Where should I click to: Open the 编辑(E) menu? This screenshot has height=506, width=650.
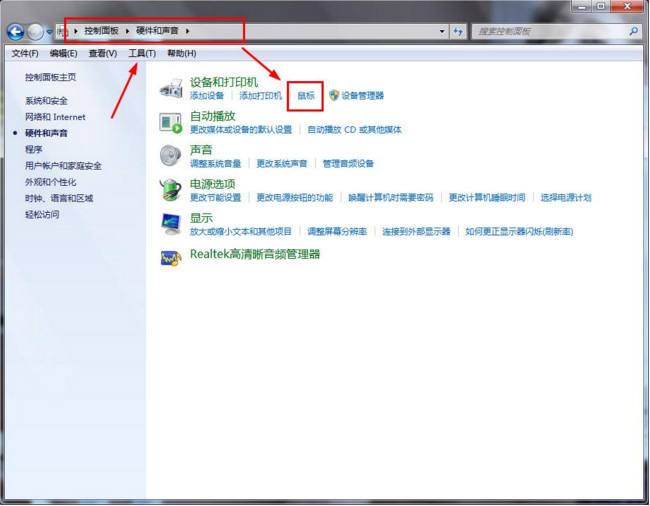[x=63, y=53]
